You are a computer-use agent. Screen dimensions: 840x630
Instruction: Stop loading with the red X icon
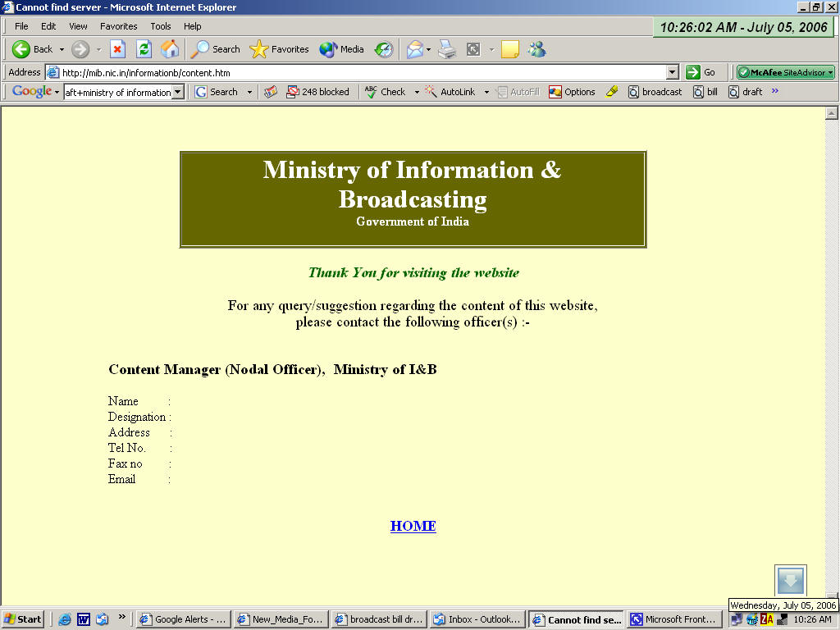117,49
